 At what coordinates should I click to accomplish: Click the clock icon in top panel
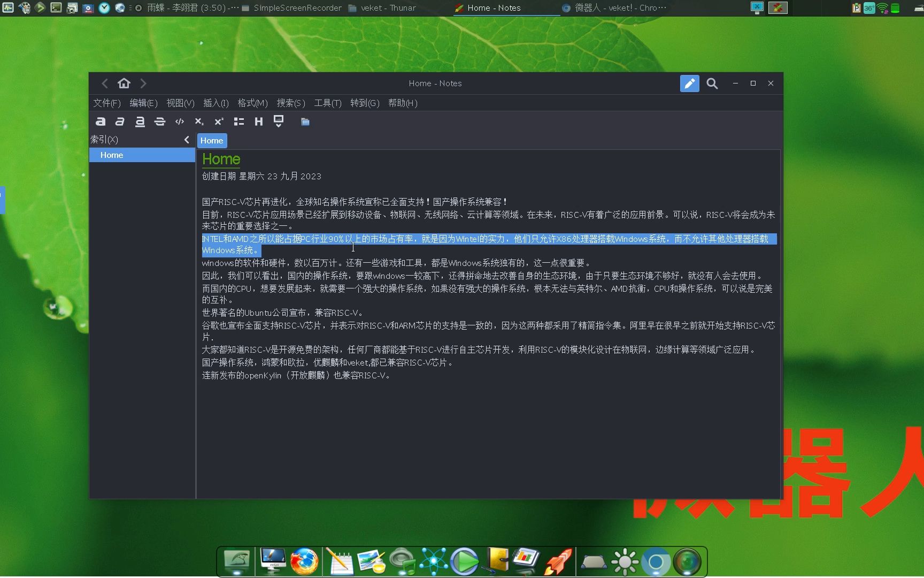pyautogui.click(x=104, y=7)
